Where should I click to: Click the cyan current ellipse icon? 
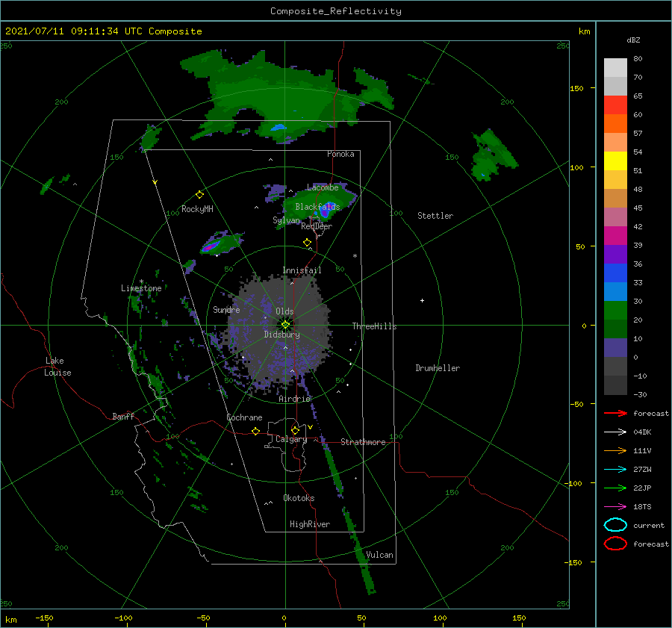tap(615, 525)
